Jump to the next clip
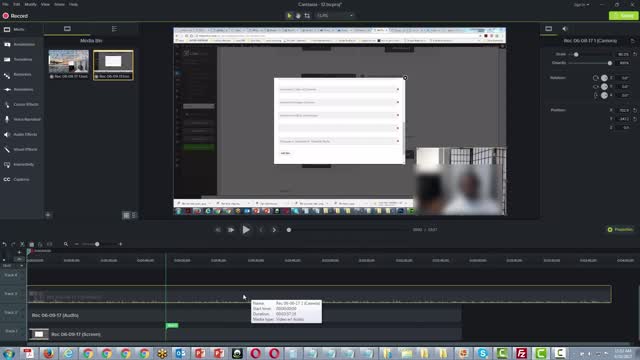 [274, 230]
